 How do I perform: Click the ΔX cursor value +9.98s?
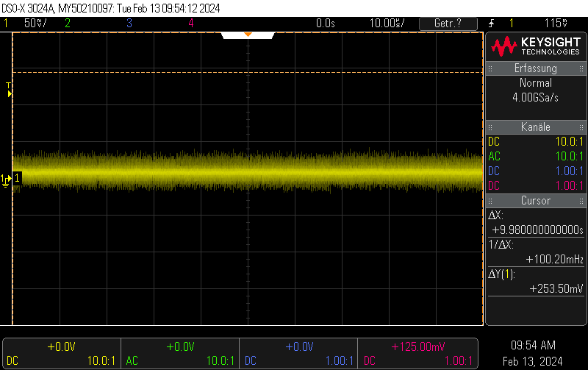point(537,230)
